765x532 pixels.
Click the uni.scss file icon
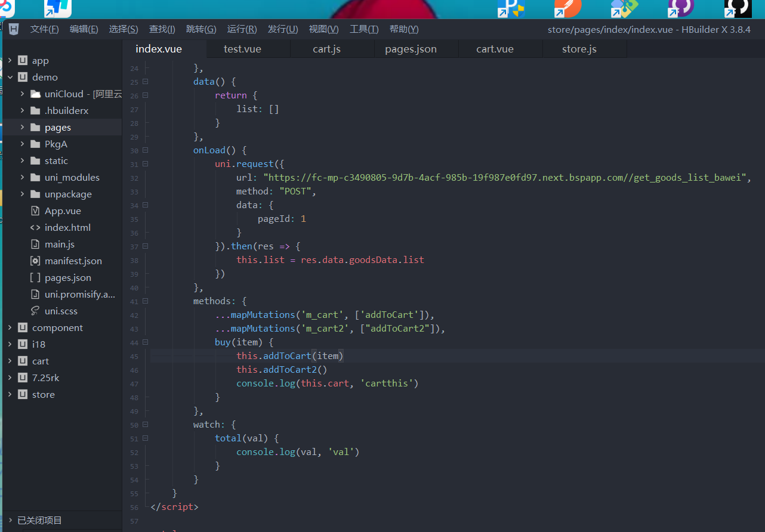35,311
